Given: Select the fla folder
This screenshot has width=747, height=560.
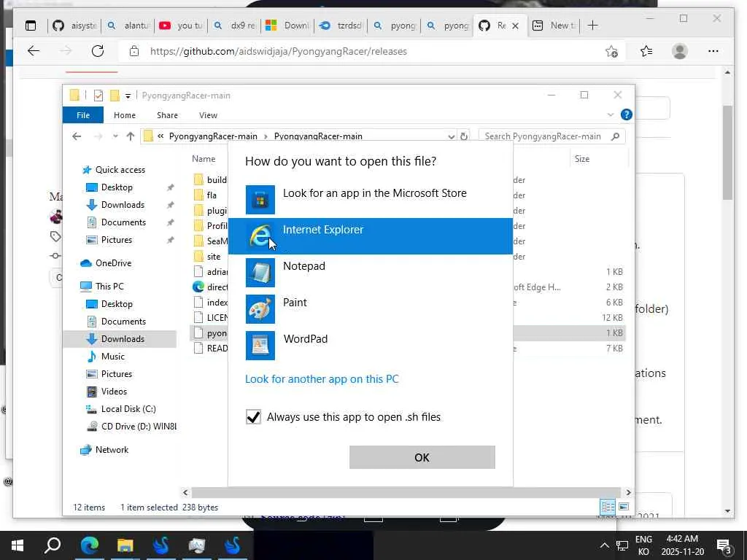Looking at the screenshot, I should 212,195.
